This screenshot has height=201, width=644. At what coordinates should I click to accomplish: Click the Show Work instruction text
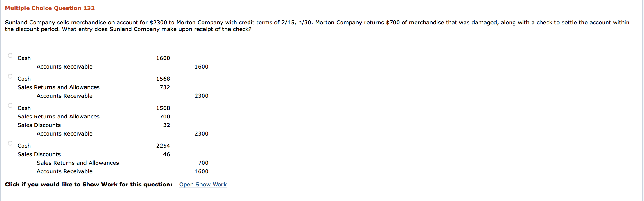(x=88, y=184)
